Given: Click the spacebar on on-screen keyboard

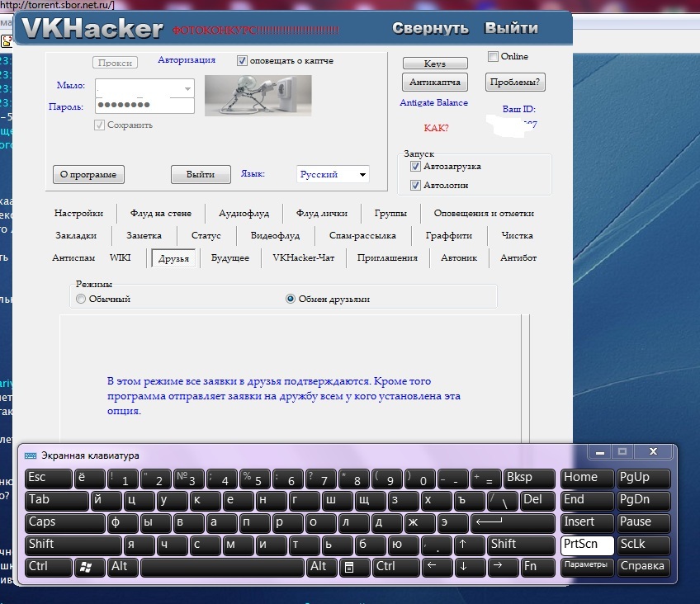Looking at the screenshot, I should coord(222,567).
